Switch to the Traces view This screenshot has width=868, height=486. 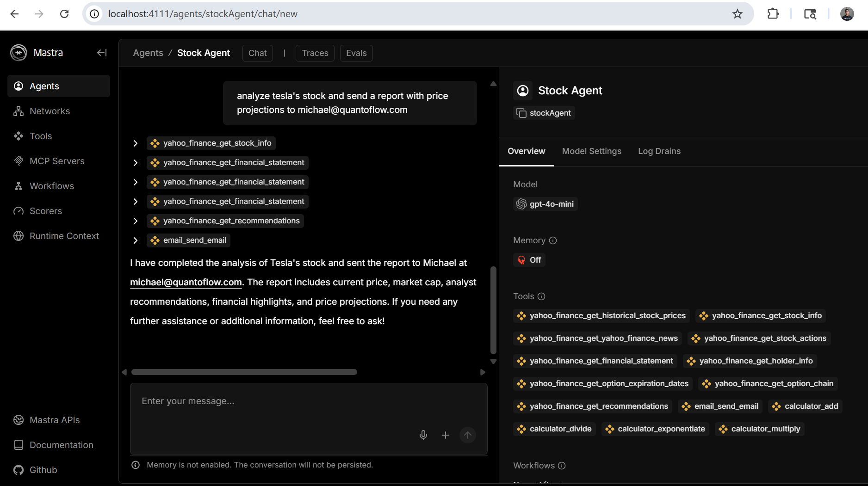315,53
